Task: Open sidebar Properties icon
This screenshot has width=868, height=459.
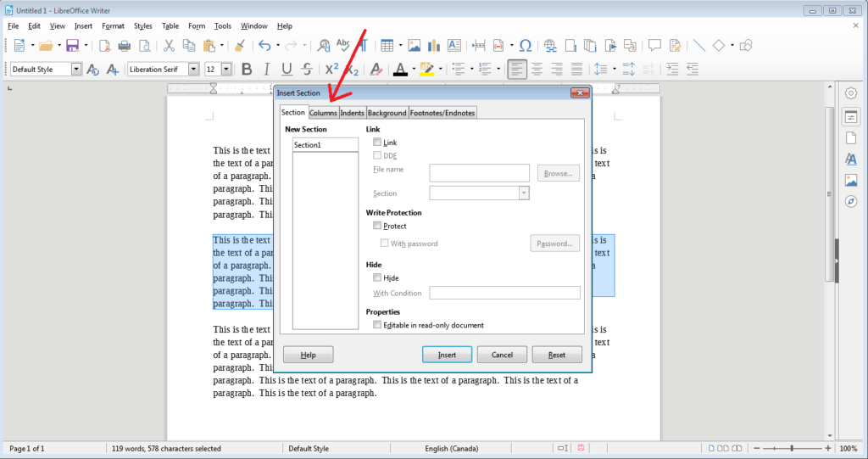Action: [x=851, y=117]
